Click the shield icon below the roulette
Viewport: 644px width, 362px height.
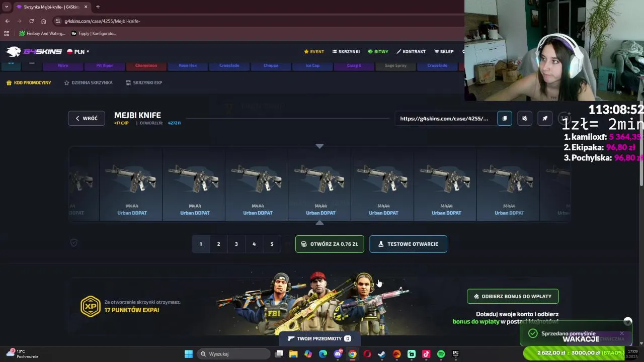click(x=74, y=243)
